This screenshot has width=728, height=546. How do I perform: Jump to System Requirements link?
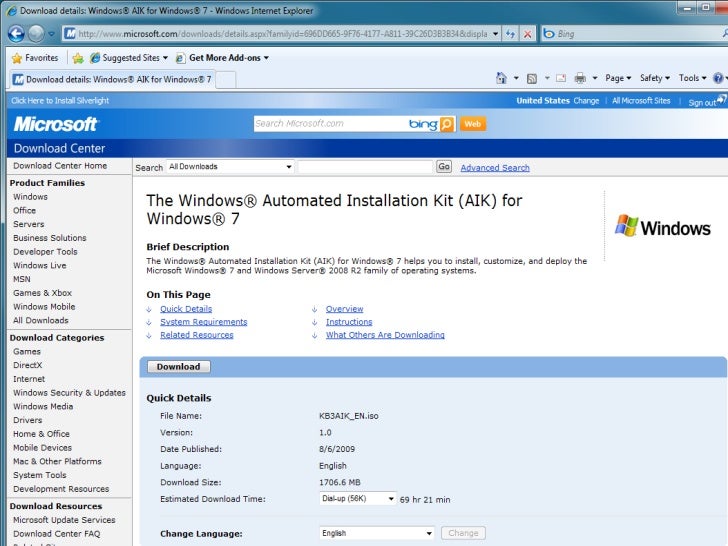[x=204, y=322]
